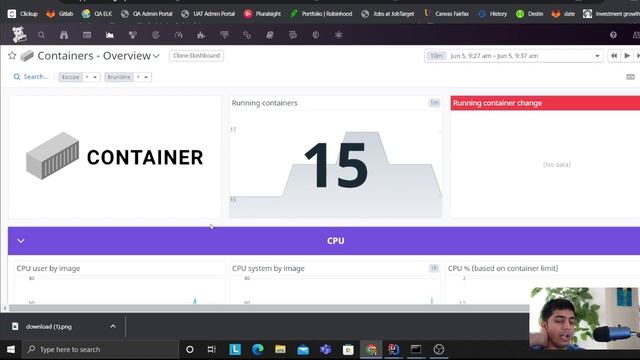Toggle the keyboard shortcut icon at right
This screenshot has width=640, height=360.
(x=631, y=77)
